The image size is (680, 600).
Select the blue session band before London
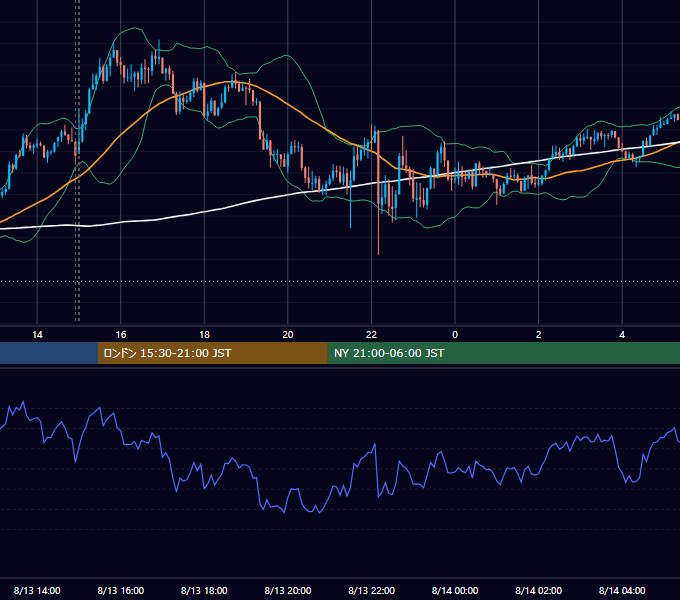tap(49, 353)
